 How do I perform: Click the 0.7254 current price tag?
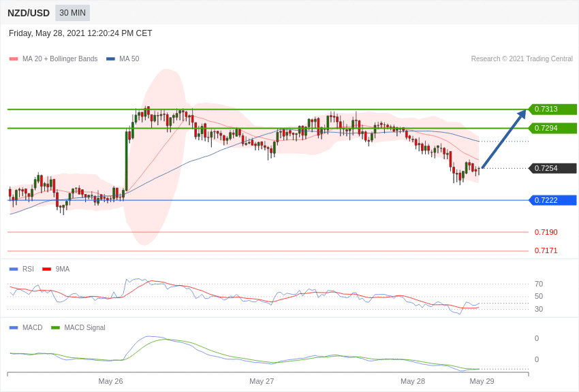coord(552,168)
